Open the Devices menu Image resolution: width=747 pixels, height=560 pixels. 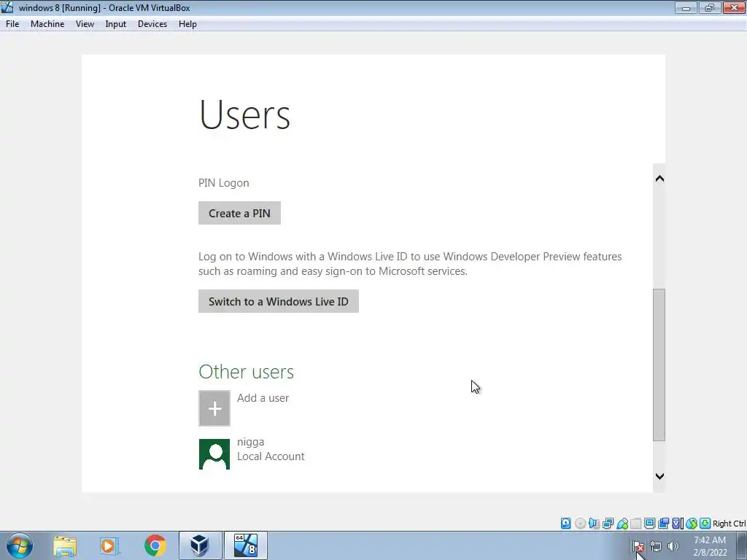pyautogui.click(x=152, y=24)
